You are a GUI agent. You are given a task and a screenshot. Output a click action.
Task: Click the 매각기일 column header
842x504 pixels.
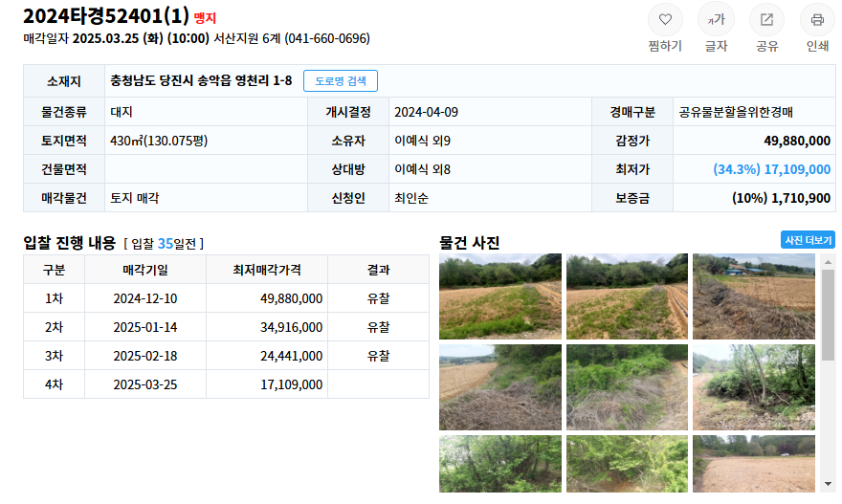145,270
